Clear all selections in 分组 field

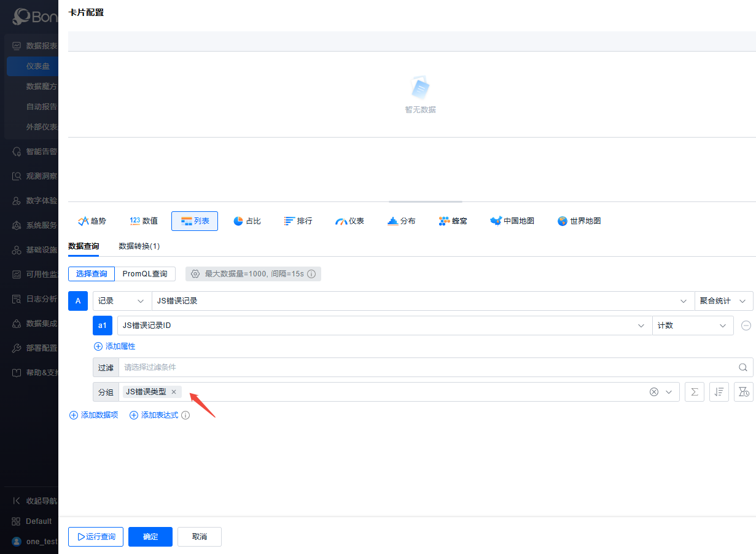point(653,392)
